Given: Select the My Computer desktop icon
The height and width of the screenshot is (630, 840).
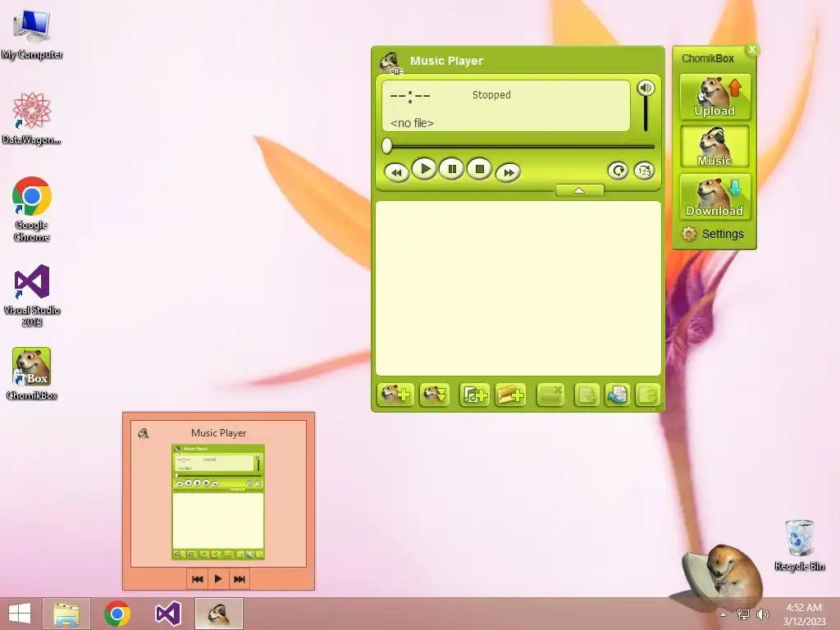Looking at the screenshot, I should (32, 35).
